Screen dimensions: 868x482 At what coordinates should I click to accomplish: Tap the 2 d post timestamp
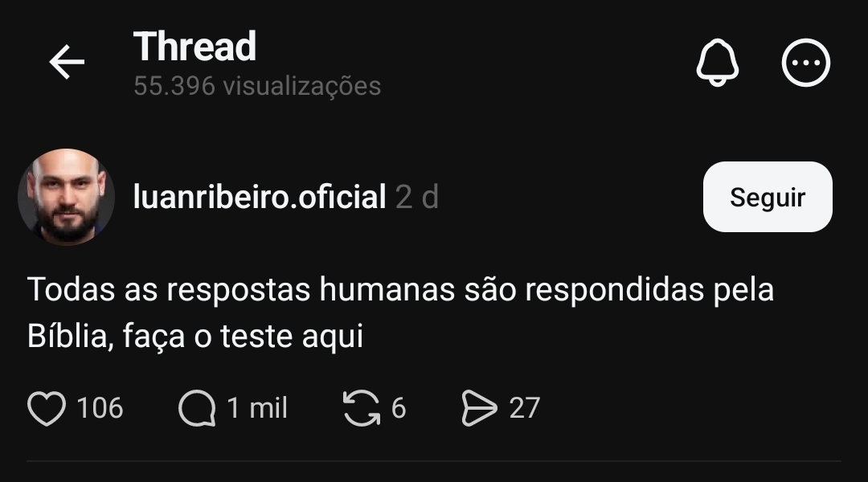[417, 197]
